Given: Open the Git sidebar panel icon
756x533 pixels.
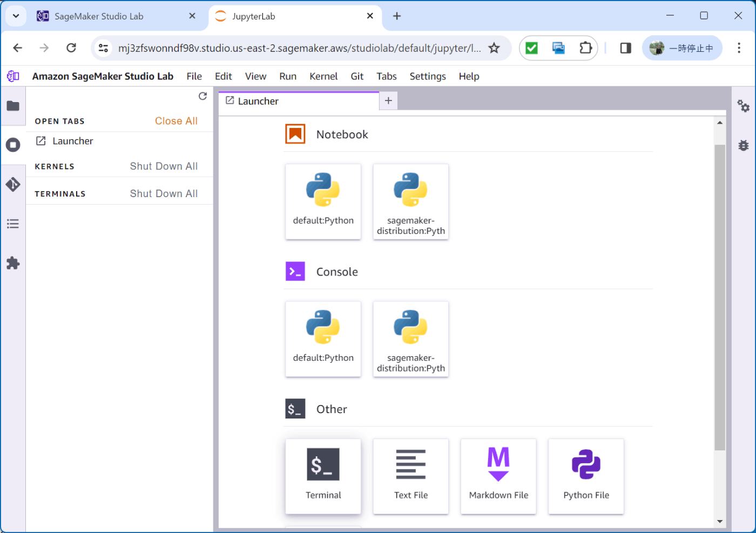Looking at the screenshot, I should tap(13, 184).
